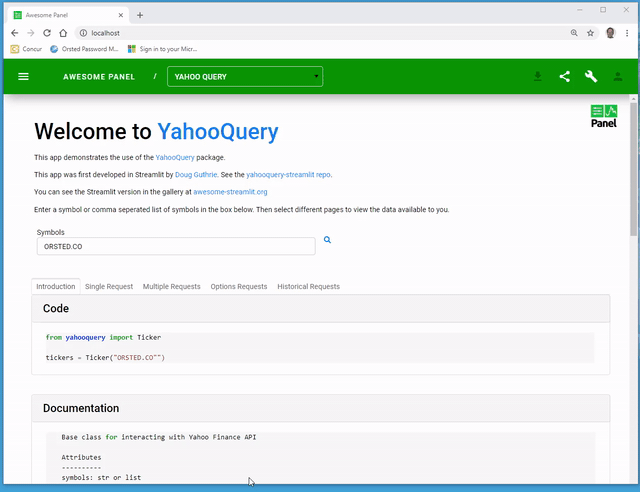This screenshot has width=640, height=492.
Task: Click the magnifier search icon beside Symbols
Action: point(327,240)
